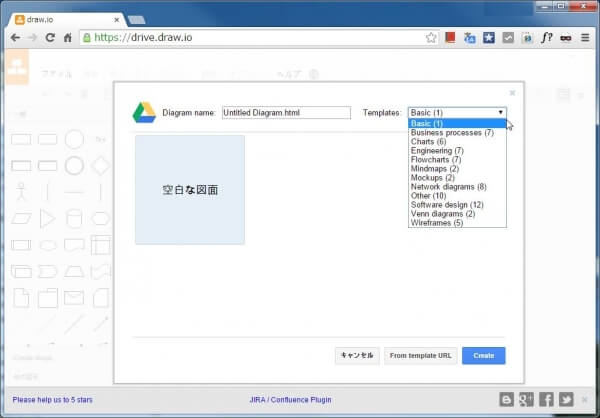
Task: Open the JIRA / Confluence Plugin link
Action: tap(290, 400)
